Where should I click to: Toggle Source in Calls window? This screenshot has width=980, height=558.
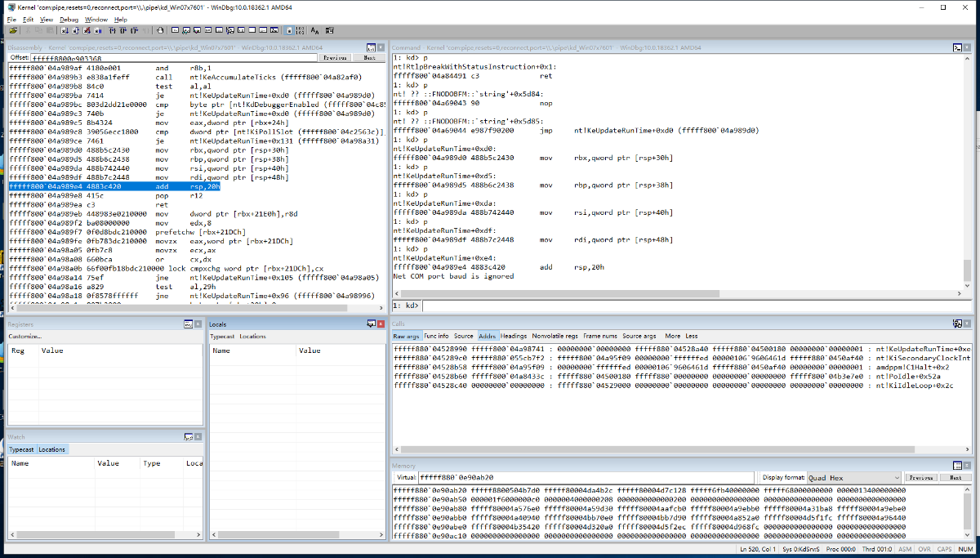coord(464,336)
